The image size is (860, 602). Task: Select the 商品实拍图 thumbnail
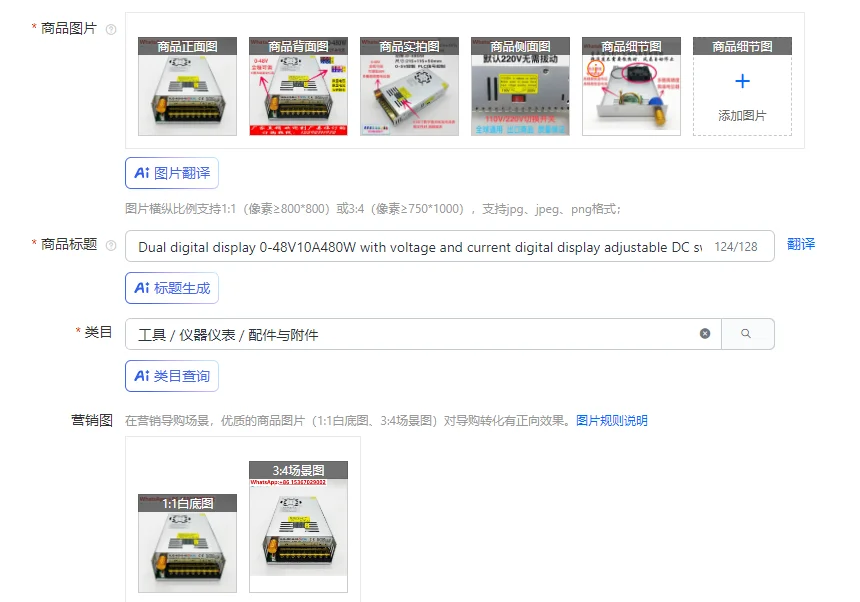(x=409, y=86)
